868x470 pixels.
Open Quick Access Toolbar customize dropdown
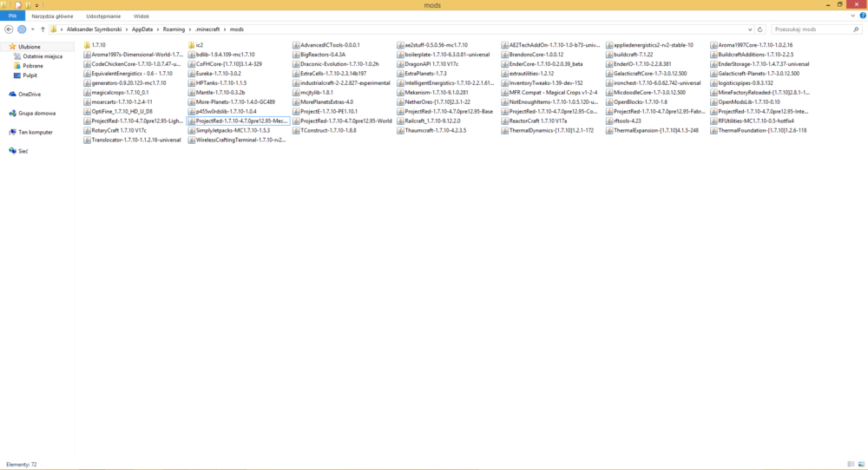point(37,5)
